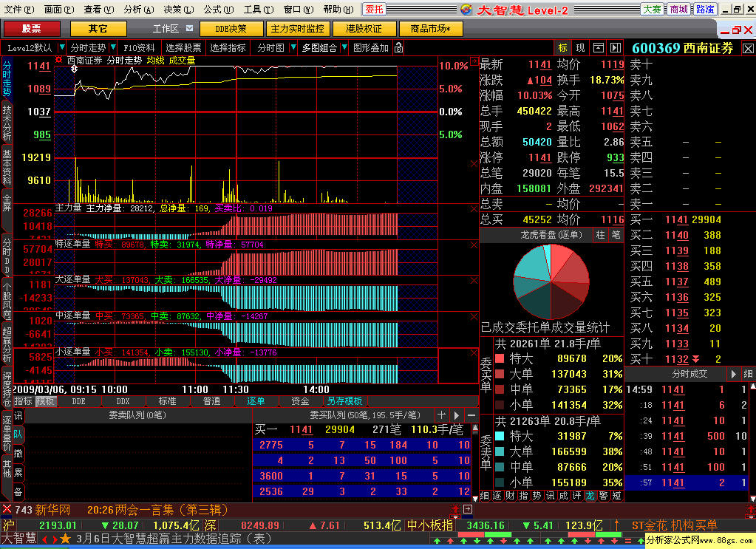Click the 细 button next to 分时成交
This screenshot has height=549, width=756.
[x=748, y=374]
